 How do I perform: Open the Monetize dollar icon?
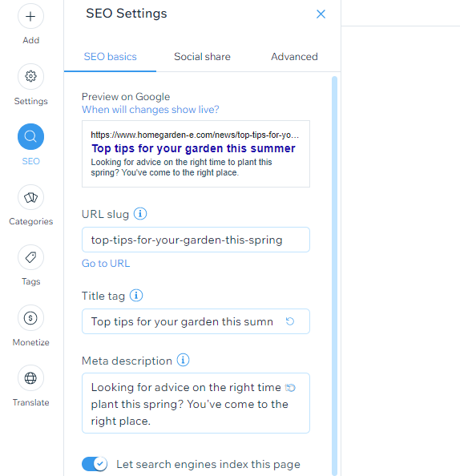[30, 318]
